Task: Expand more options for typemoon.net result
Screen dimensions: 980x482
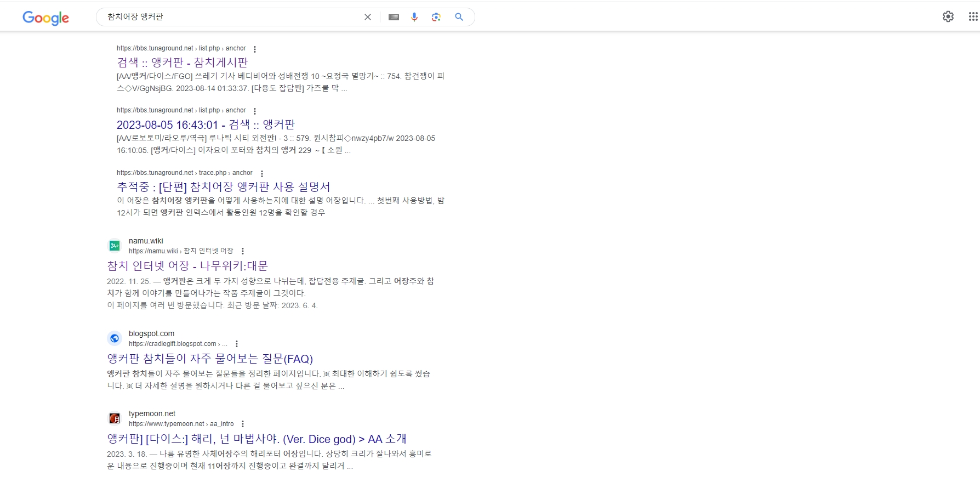Action: (243, 424)
